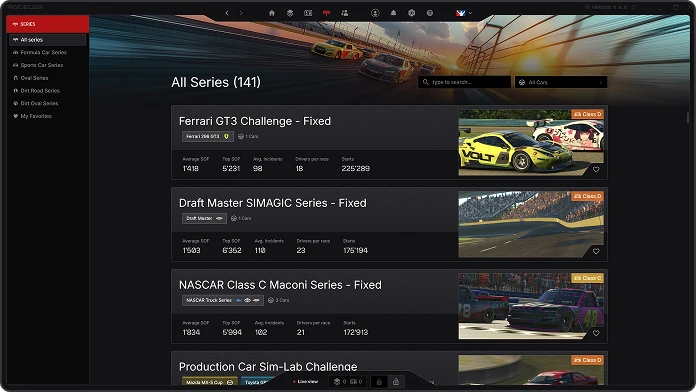Viewport: 696px width, 392px height.
Task: Open the Home icon in the top bar
Action: pos(272,13)
